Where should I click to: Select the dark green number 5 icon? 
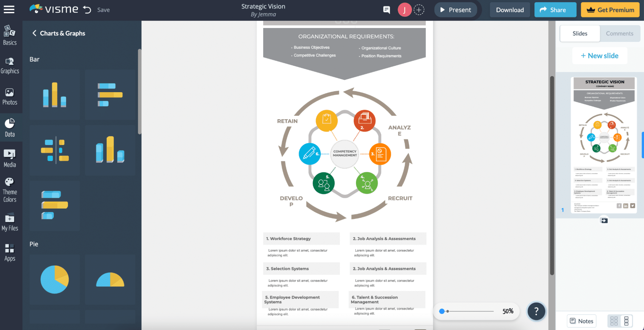(324, 183)
